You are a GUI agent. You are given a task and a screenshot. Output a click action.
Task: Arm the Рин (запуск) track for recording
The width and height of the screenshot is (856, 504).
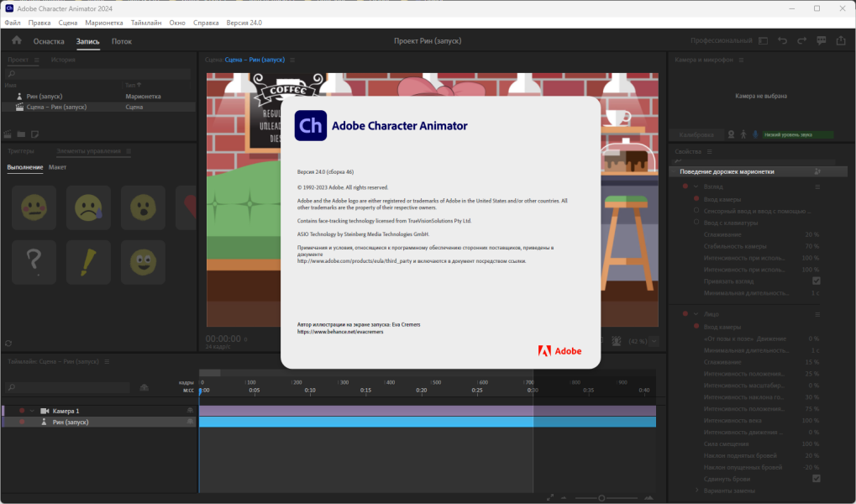point(22,422)
